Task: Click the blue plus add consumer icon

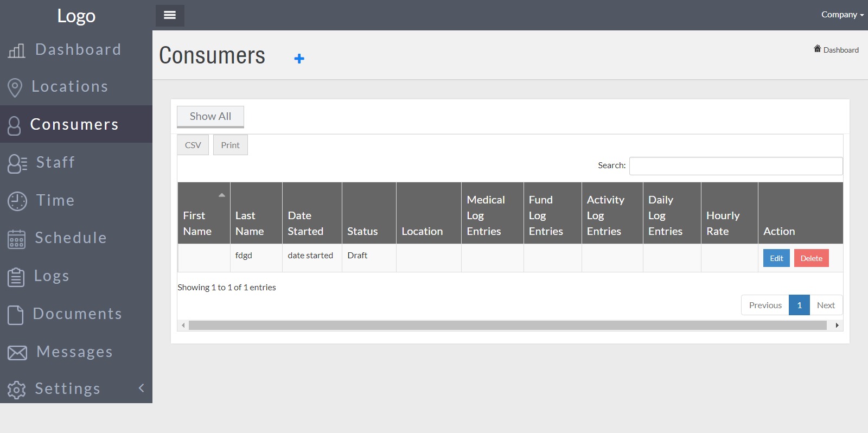Action: 299,58
